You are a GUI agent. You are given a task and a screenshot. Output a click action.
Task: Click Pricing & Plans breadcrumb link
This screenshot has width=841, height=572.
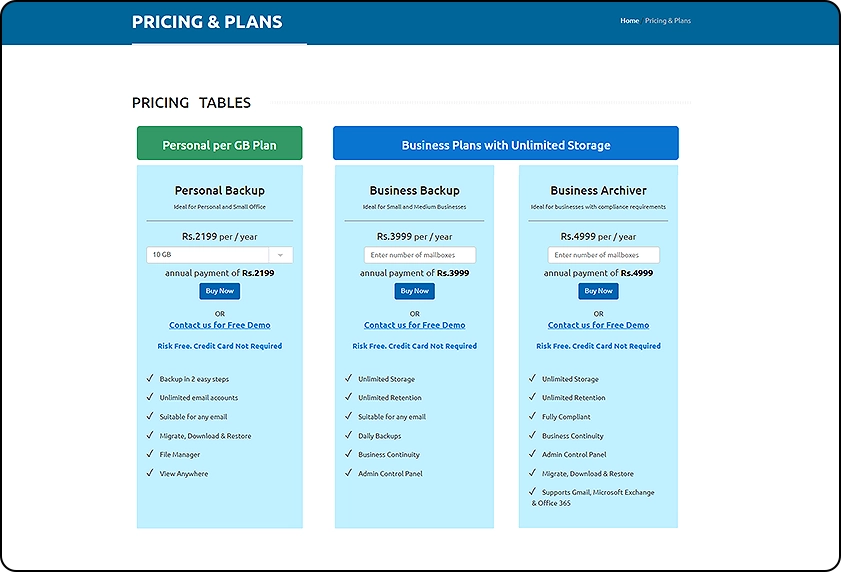(x=668, y=21)
